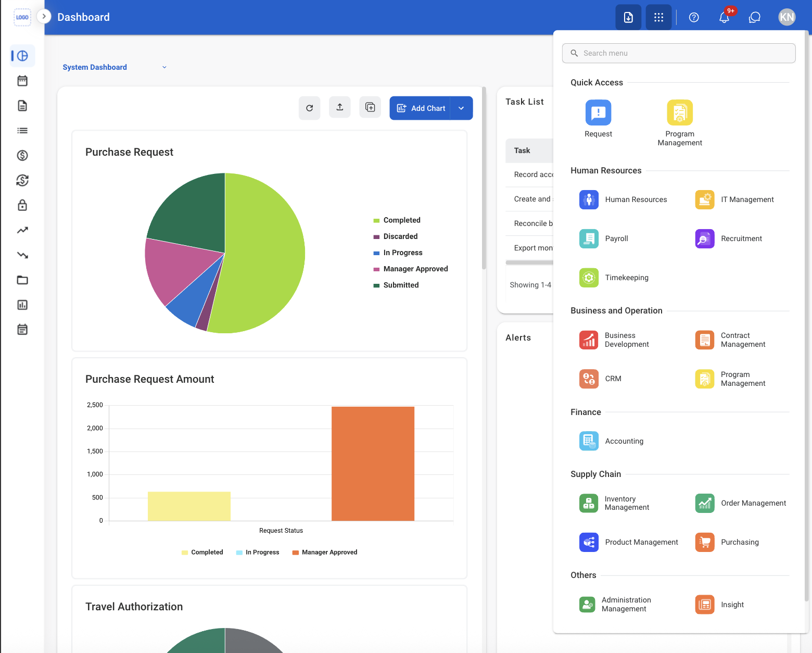The height and width of the screenshot is (653, 812).
Task: Toggle Submitted legend in Purchase Request pie
Action: [396, 285]
